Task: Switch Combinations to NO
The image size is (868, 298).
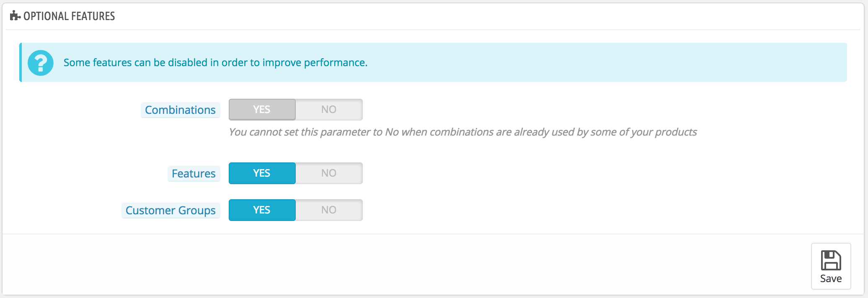Action: (x=329, y=110)
